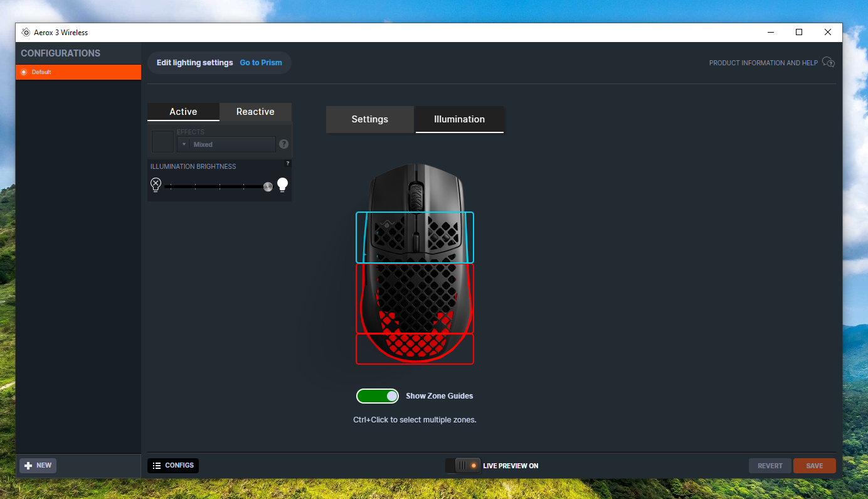Screen dimensions: 868x499
Task: Click the "Edit lighting settings" label
Action: coord(195,63)
